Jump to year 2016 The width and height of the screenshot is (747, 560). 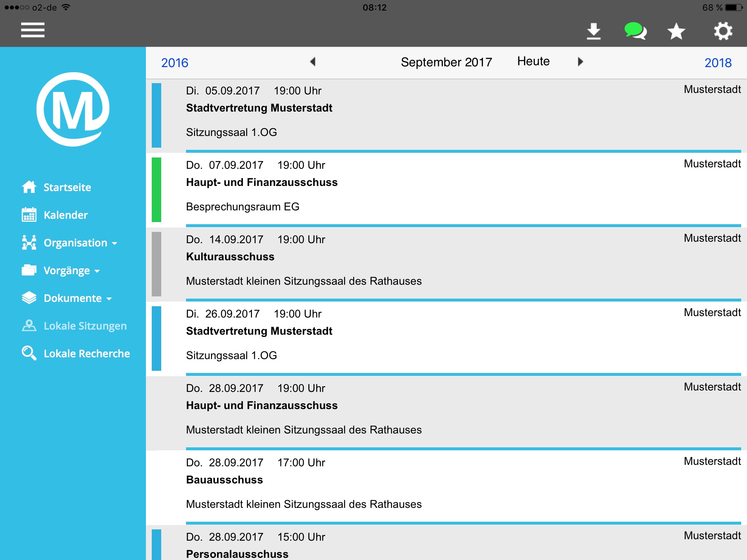(x=175, y=63)
